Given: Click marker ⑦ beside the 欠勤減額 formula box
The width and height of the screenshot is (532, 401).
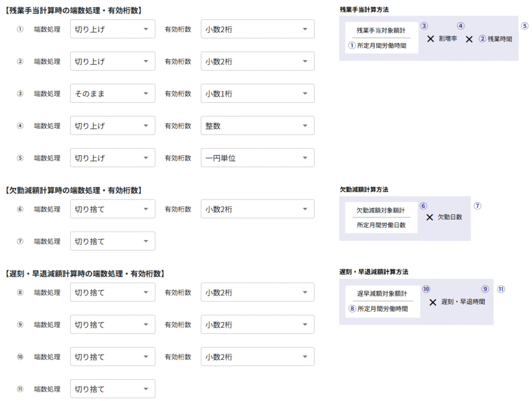Looking at the screenshot, I should coord(477,206).
